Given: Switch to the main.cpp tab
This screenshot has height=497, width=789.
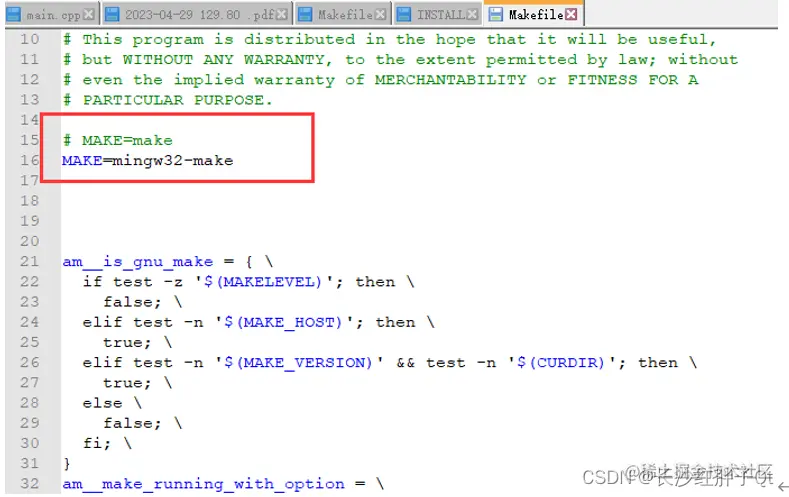Looking at the screenshot, I should coord(53,15).
